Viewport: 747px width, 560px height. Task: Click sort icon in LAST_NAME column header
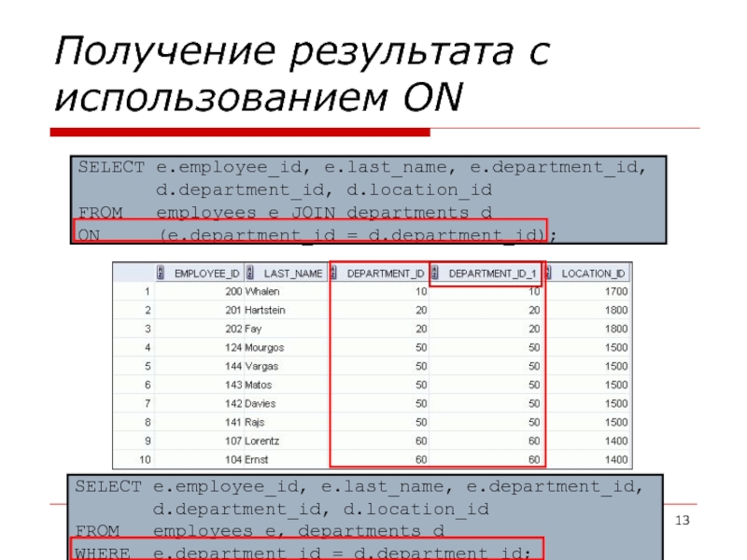coord(249,273)
